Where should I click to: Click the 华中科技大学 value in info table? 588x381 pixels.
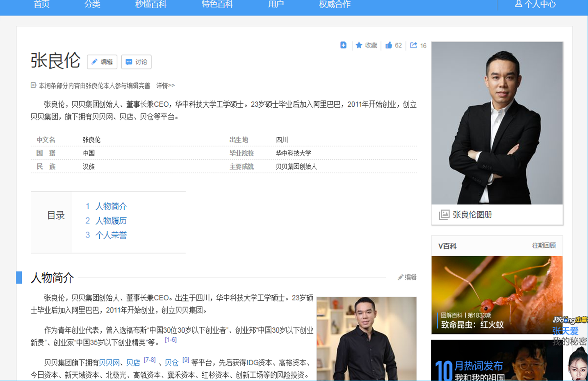[x=293, y=153]
